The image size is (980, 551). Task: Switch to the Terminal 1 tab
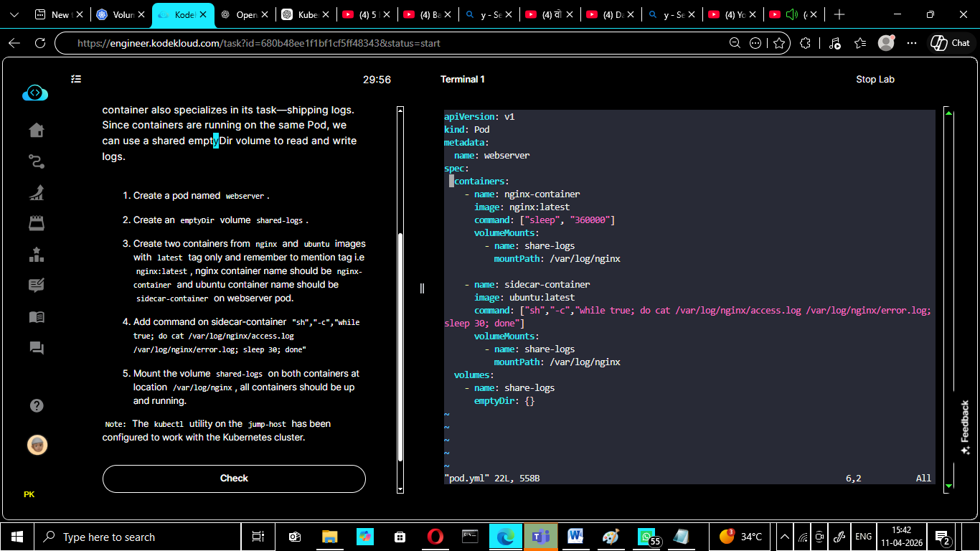[462, 80]
